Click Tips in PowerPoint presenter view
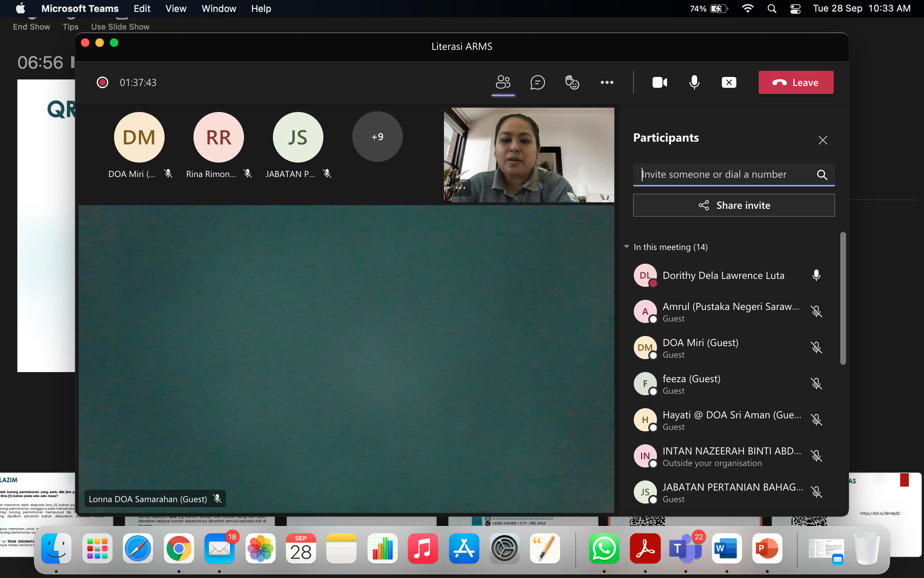 [x=71, y=27]
